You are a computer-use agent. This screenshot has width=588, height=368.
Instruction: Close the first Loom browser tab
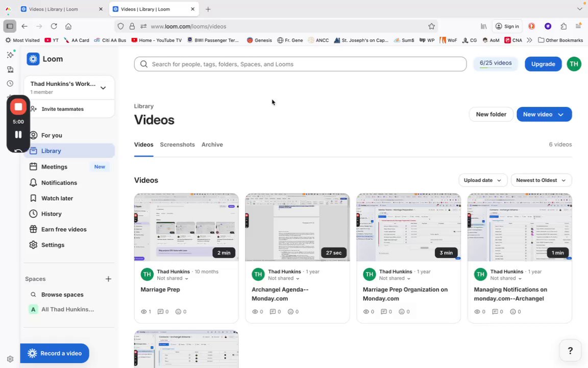click(101, 9)
